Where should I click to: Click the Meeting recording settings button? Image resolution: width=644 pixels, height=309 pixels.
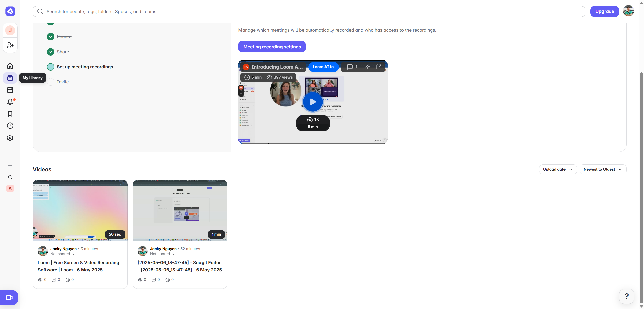(x=272, y=47)
